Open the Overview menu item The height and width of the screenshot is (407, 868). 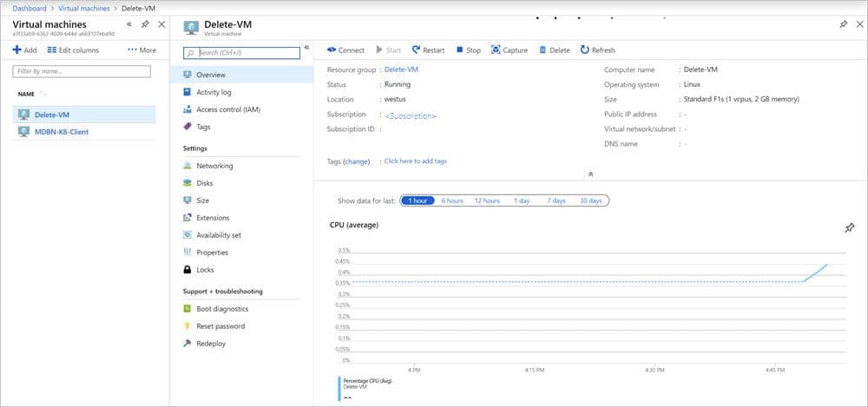click(x=241, y=75)
